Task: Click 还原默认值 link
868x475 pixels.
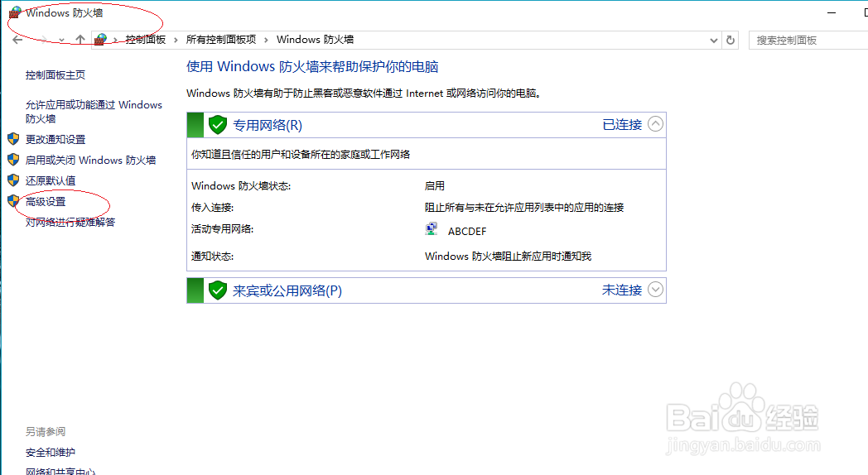Action: point(51,181)
